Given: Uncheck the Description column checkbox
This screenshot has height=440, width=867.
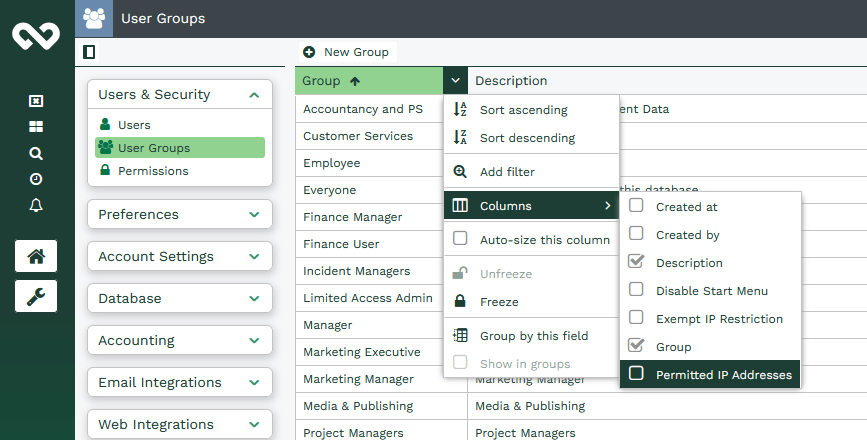Looking at the screenshot, I should (x=636, y=262).
